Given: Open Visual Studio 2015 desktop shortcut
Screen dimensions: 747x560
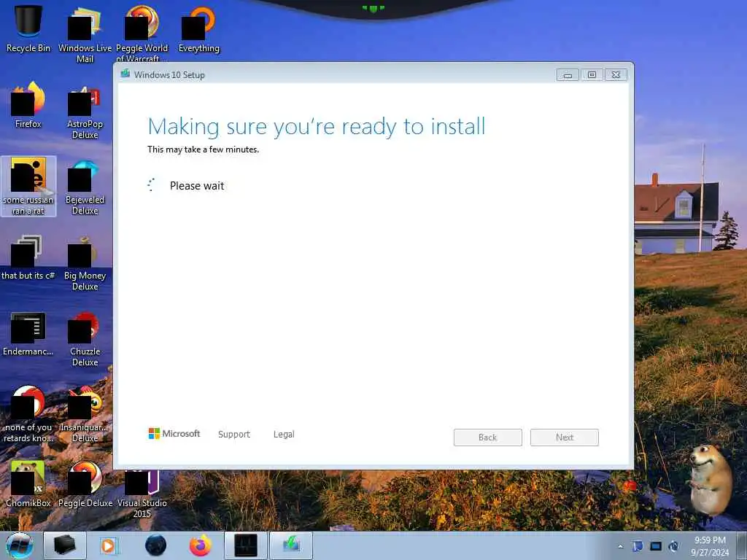Looking at the screenshot, I should pos(142,494).
